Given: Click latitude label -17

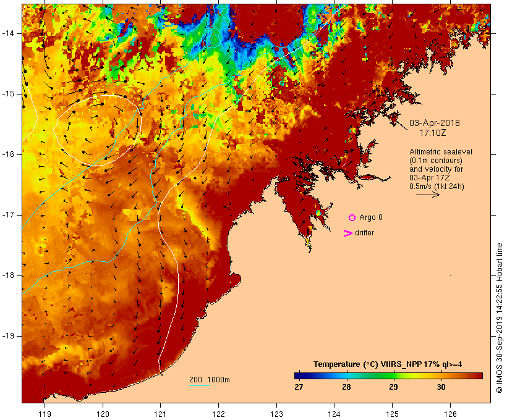Looking at the screenshot, I should point(8,215).
